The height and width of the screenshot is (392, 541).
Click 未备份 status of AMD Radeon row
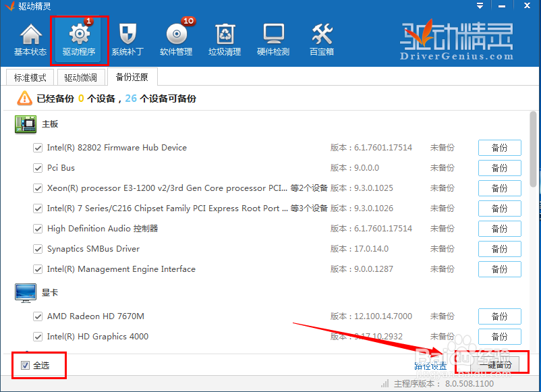(x=443, y=316)
